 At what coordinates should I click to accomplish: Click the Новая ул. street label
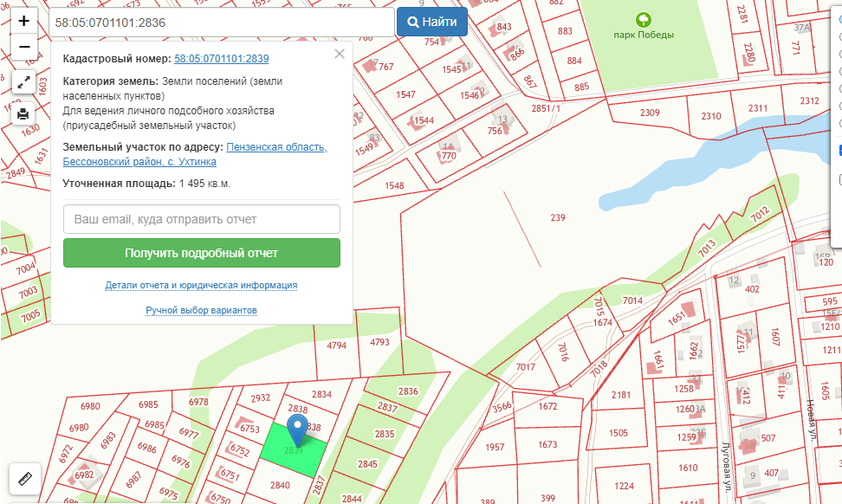[810, 420]
